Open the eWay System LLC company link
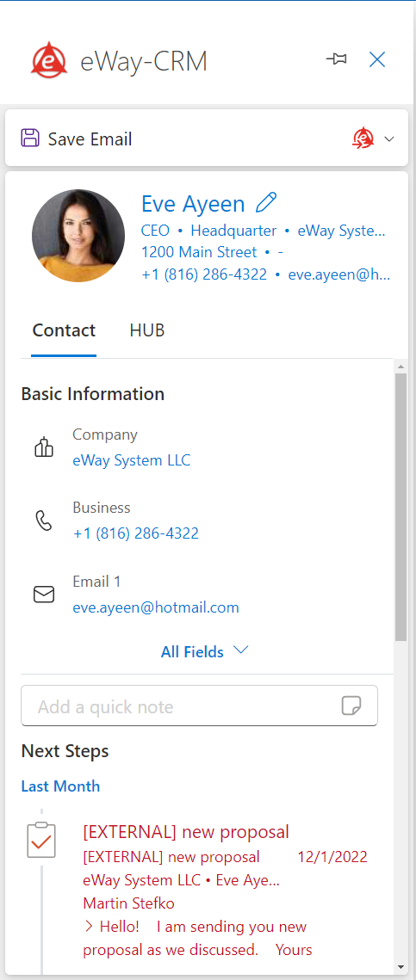The height and width of the screenshot is (980, 416). pyautogui.click(x=132, y=460)
